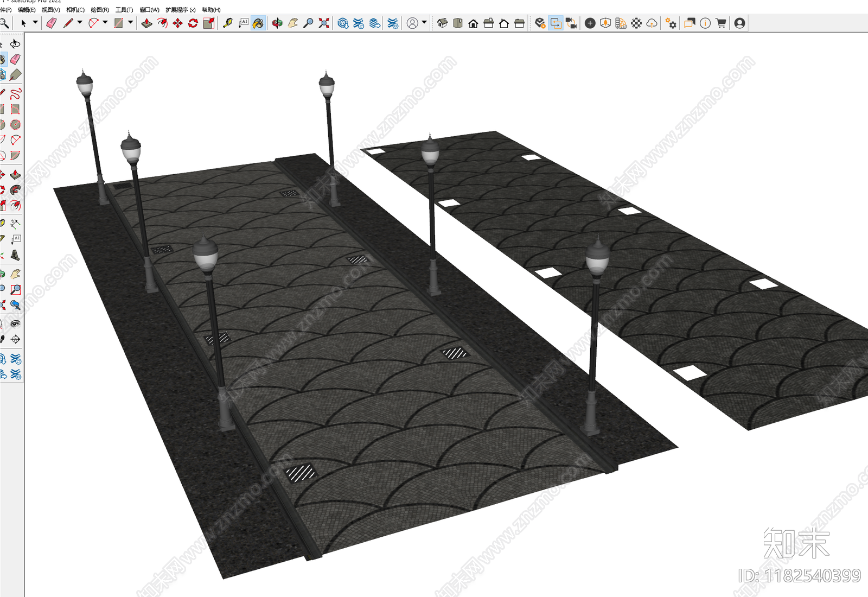Click Zoom Extents in top toolbar
The image size is (868, 597).
[x=324, y=23]
